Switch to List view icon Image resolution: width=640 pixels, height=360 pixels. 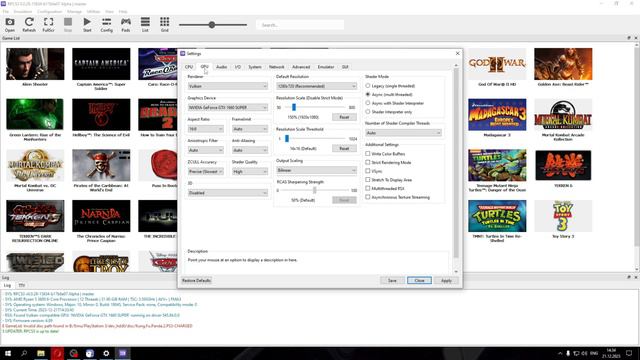pyautogui.click(x=145, y=24)
